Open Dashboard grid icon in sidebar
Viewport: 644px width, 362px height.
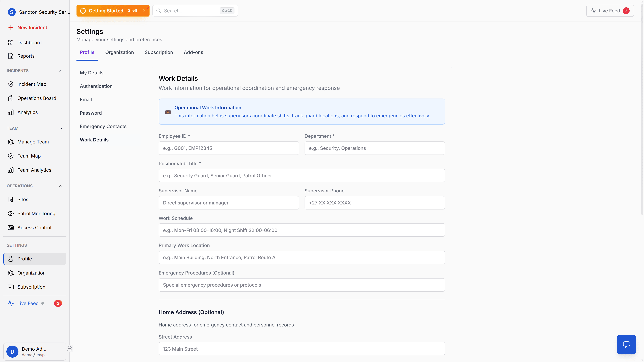tap(11, 43)
